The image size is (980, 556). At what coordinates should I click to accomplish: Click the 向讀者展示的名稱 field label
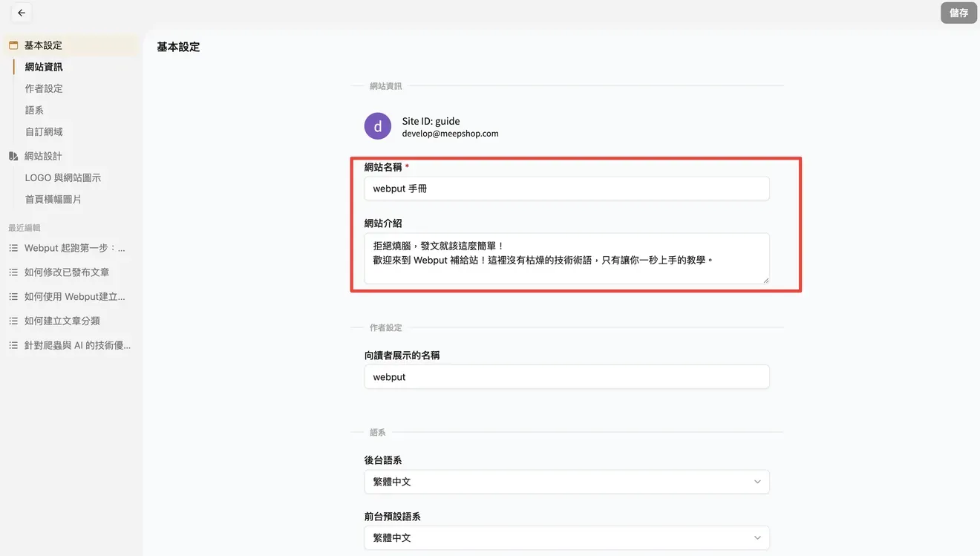402,356
